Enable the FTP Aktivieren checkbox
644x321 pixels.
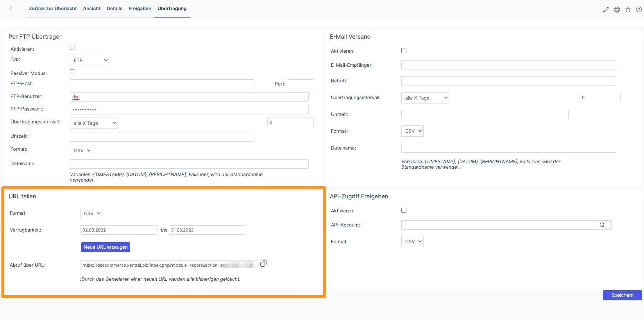pos(72,47)
